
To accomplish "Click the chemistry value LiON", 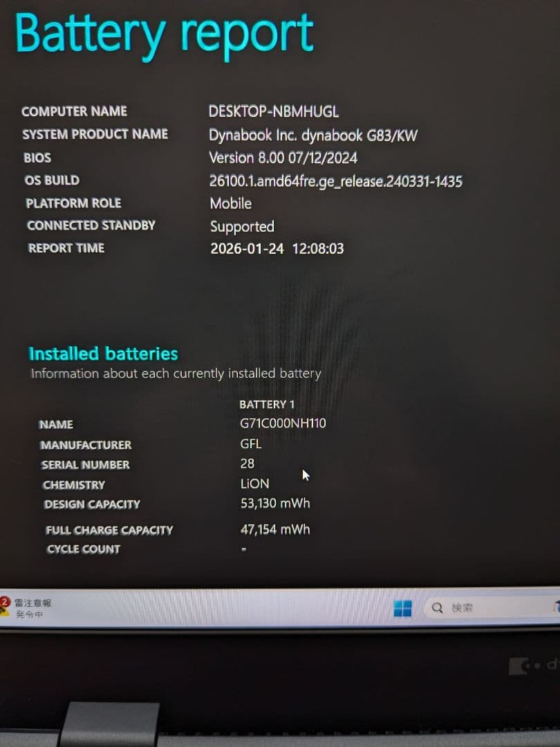I will click(254, 483).
